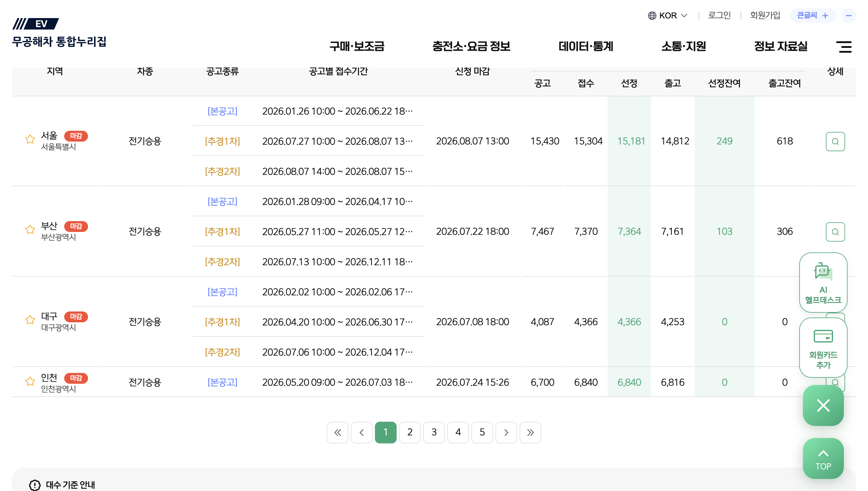Select page 1 in pagination
868x491 pixels.
(385, 432)
